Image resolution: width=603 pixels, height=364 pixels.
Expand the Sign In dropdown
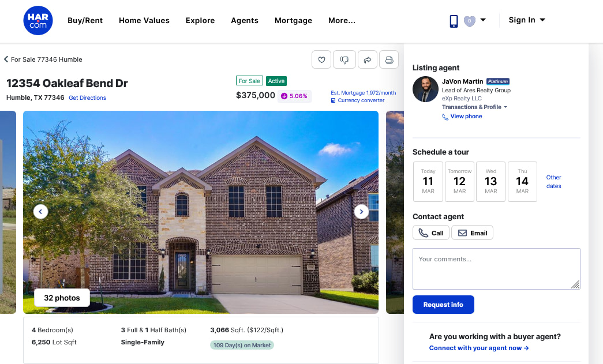(527, 20)
